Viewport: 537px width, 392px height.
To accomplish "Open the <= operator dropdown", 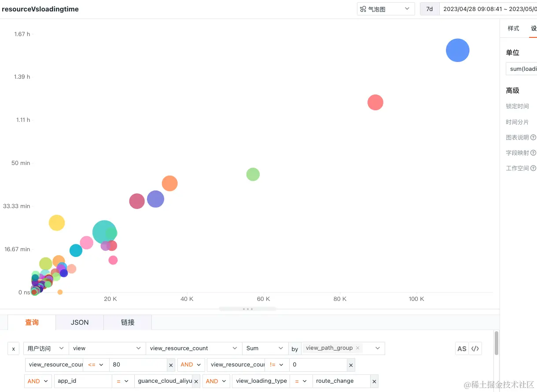I will pos(97,365).
